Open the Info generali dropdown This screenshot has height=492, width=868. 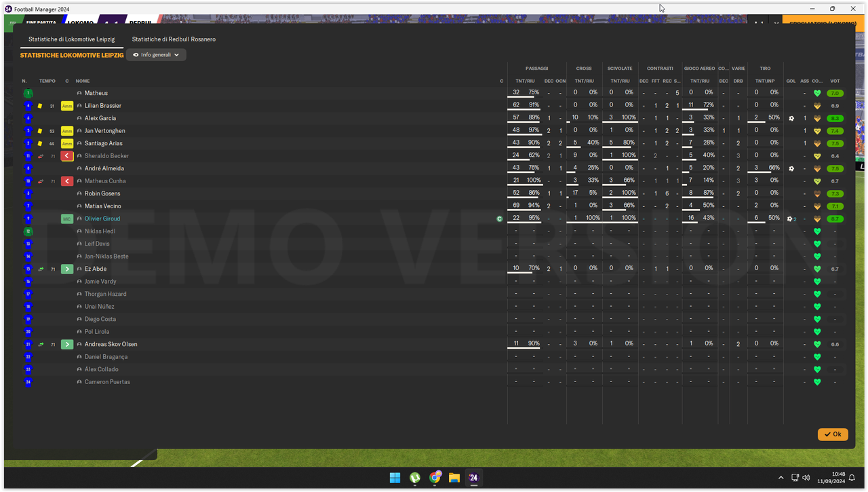click(x=156, y=55)
